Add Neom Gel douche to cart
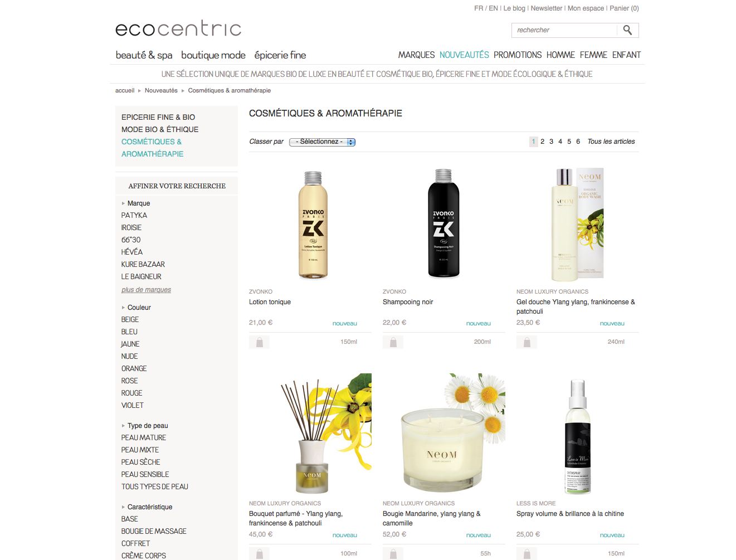This screenshot has height=560, width=736. pyautogui.click(x=527, y=342)
